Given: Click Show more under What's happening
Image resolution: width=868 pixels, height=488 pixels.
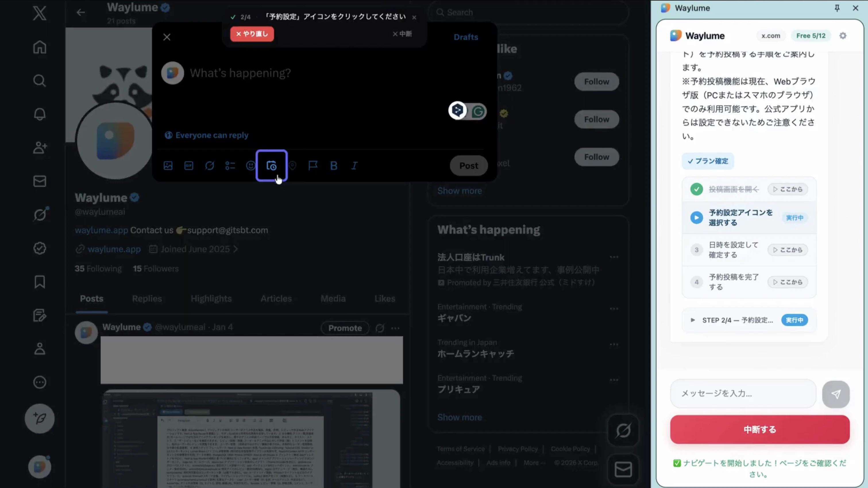Looking at the screenshot, I should (460, 417).
